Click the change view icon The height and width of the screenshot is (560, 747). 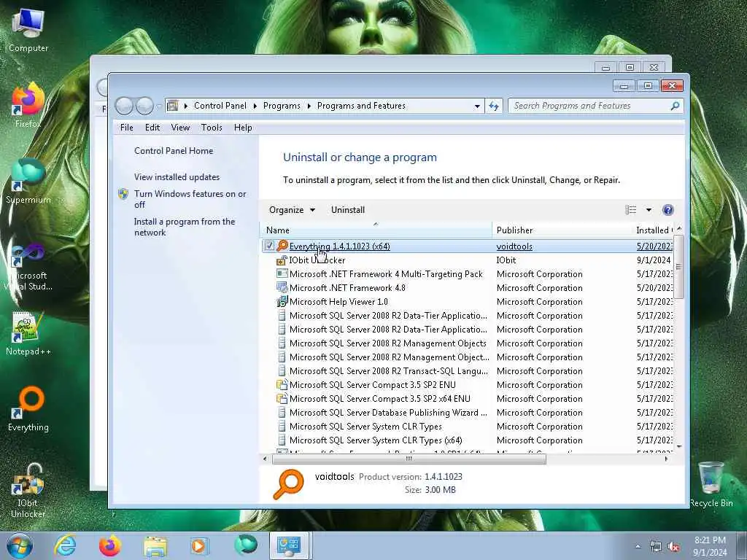[x=631, y=210]
